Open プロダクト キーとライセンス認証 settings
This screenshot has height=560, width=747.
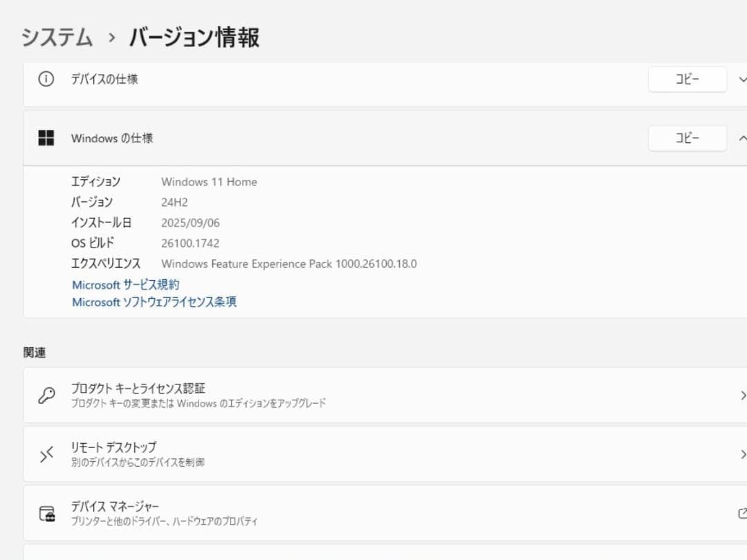[x=385, y=395]
